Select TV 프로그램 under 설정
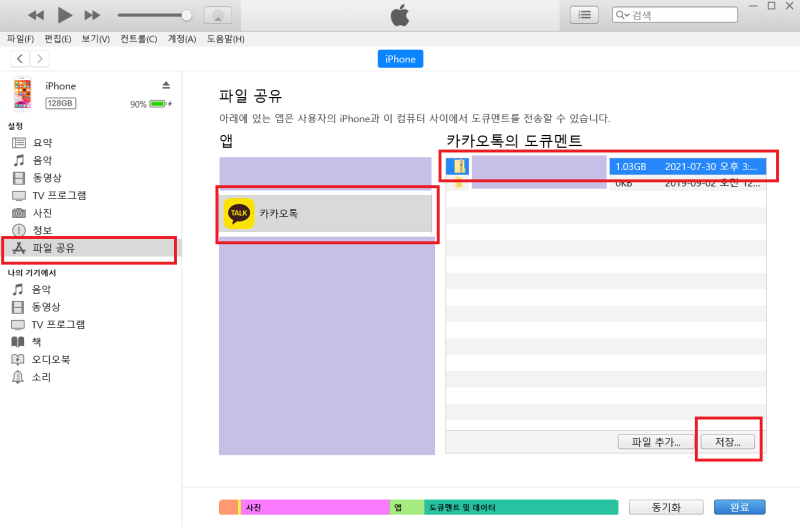 (59, 195)
